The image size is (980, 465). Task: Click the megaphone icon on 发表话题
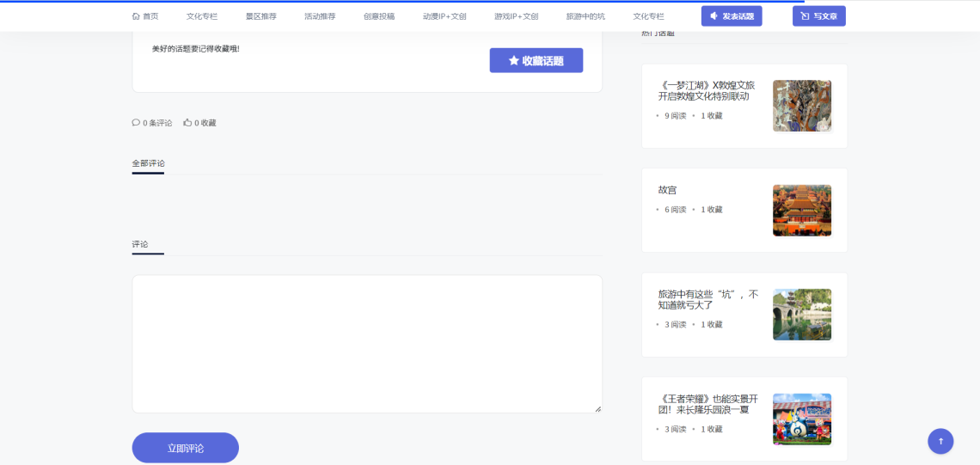pos(714,16)
